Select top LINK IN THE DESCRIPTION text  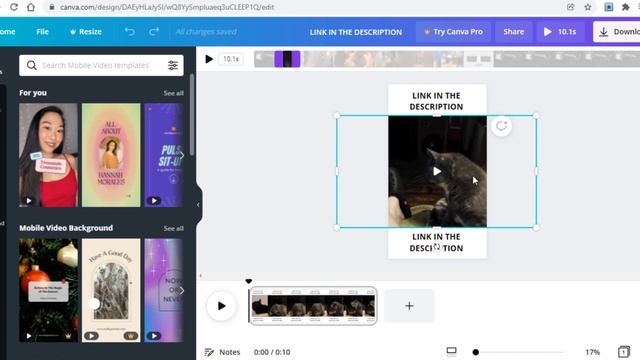point(436,101)
